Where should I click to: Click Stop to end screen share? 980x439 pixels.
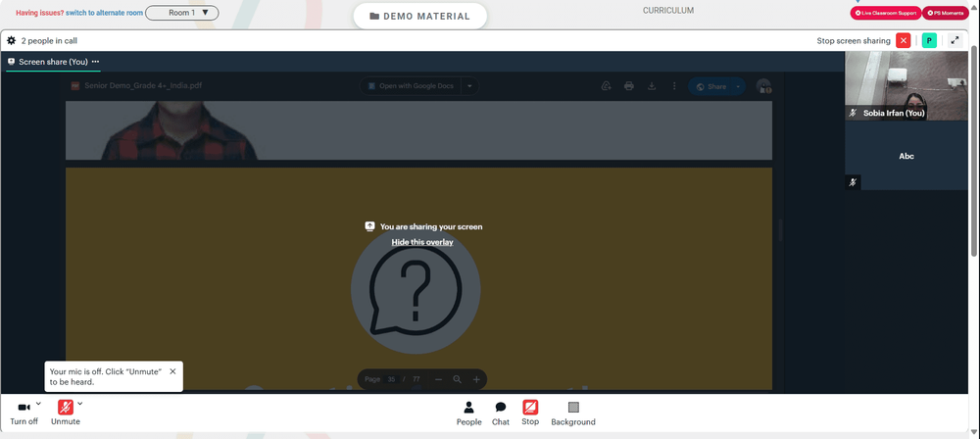point(530,414)
